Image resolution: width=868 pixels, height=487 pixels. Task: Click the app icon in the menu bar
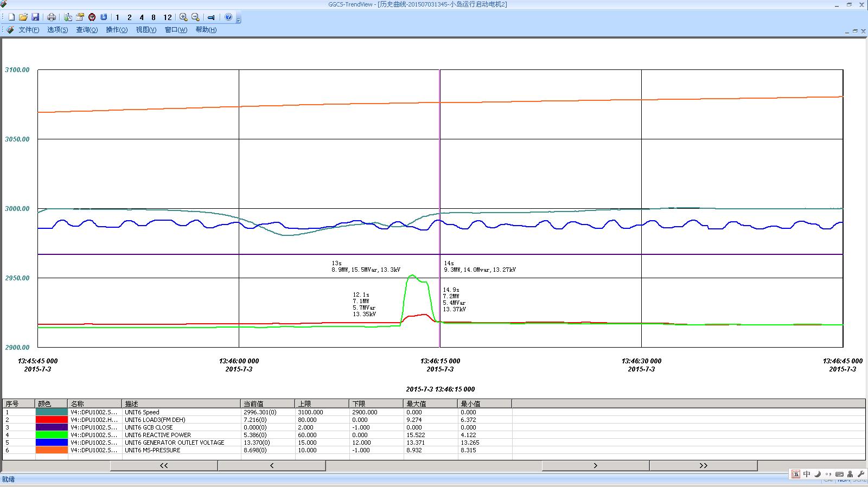tap(10, 30)
